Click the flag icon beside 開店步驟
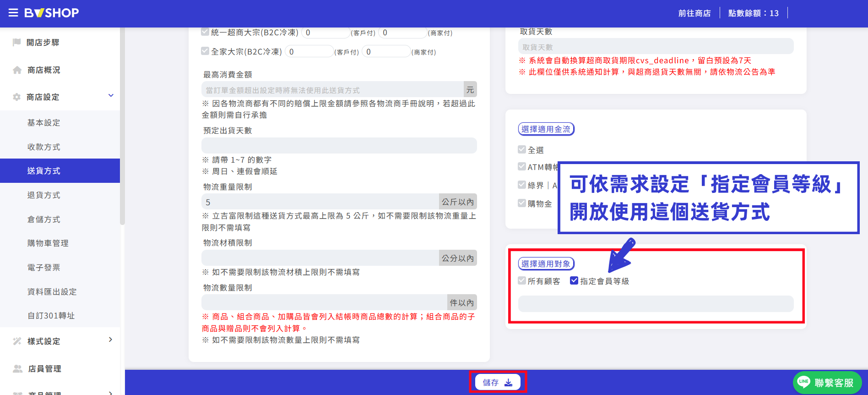The image size is (868, 395). pyautogui.click(x=17, y=42)
